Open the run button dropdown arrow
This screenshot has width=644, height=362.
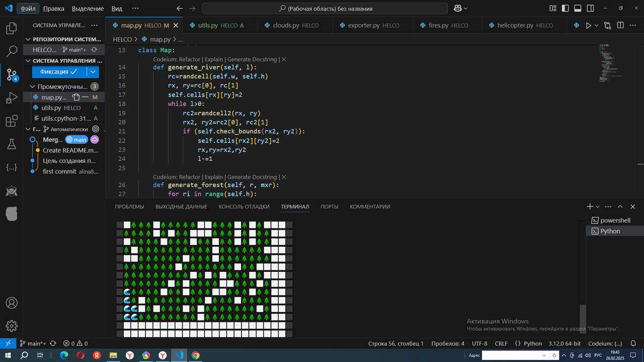pos(596,25)
